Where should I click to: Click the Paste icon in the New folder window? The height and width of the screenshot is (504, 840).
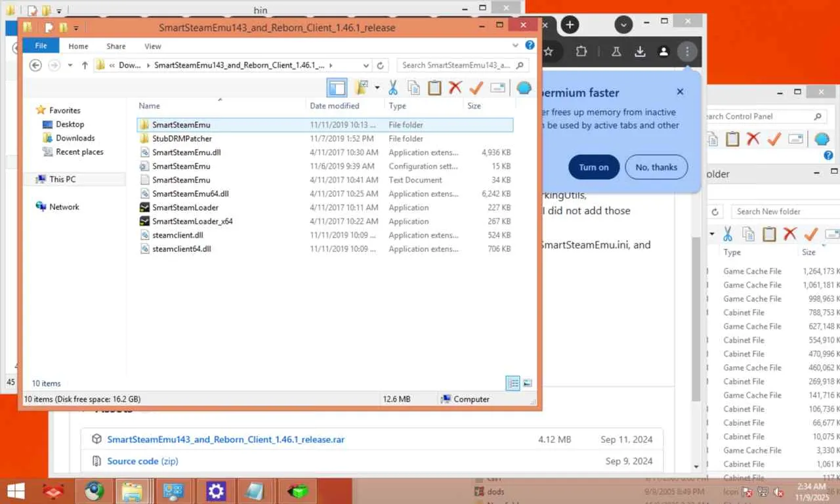point(769,234)
